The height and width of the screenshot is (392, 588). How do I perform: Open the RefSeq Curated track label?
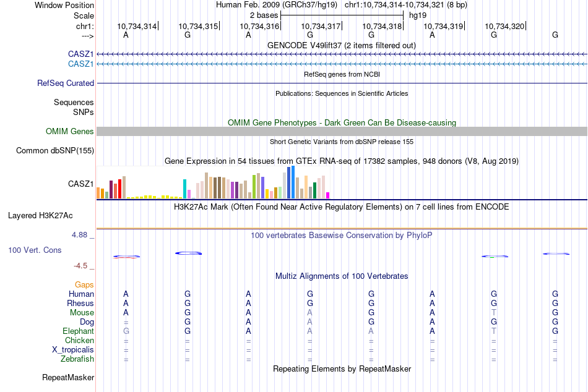coord(65,83)
